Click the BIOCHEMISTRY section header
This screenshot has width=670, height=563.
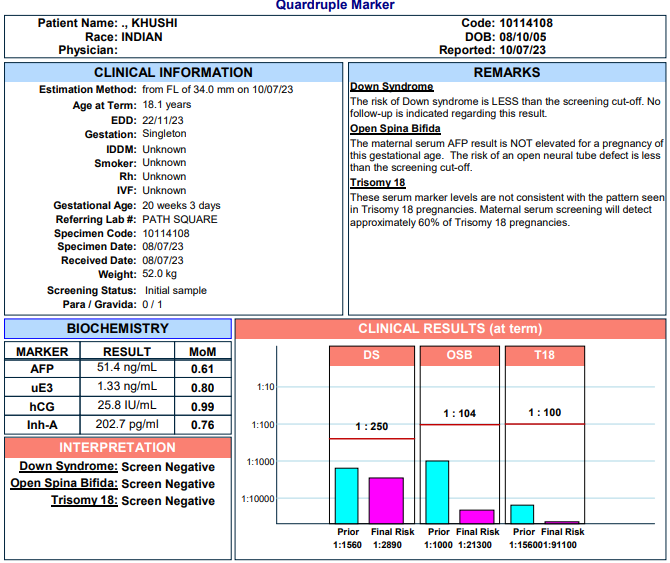coord(117,329)
